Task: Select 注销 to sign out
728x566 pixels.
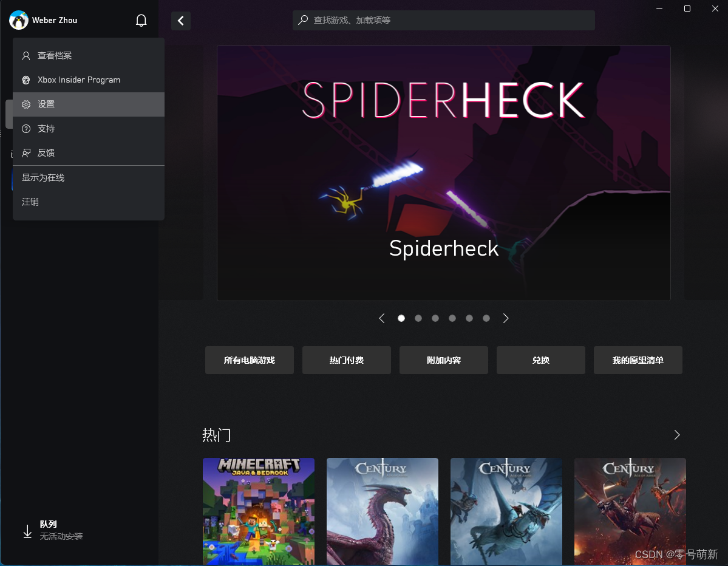Action: click(89, 202)
